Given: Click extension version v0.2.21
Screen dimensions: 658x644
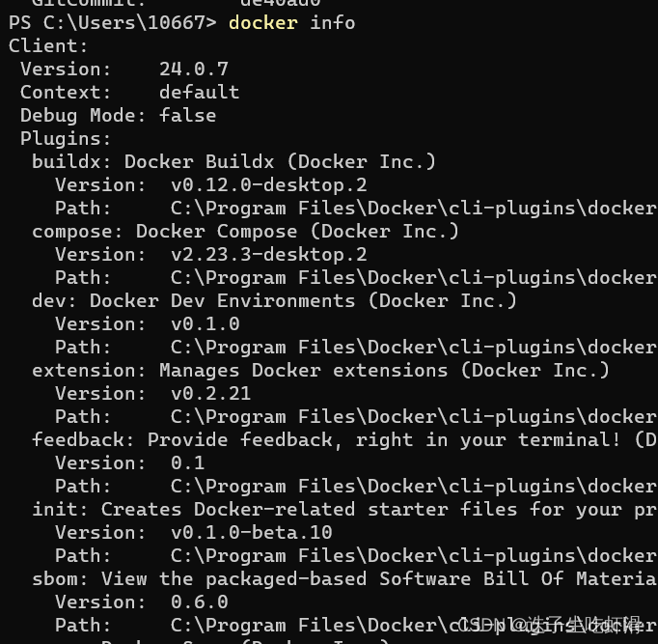Looking at the screenshot, I should tap(210, 393).
